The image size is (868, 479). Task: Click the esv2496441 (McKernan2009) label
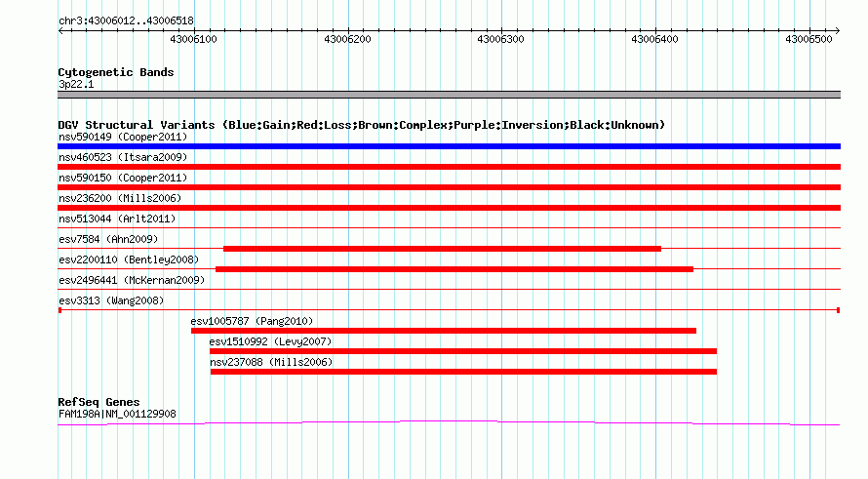[x=132, y=280]
